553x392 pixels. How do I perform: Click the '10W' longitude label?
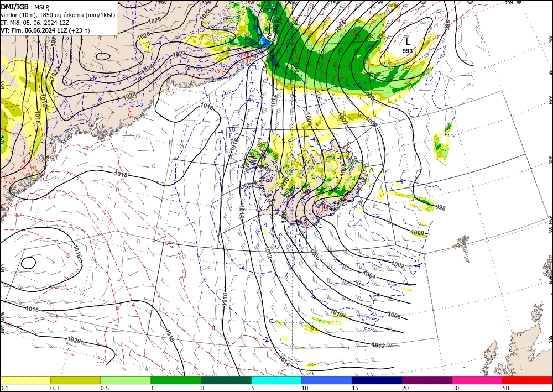coord(378,3)
